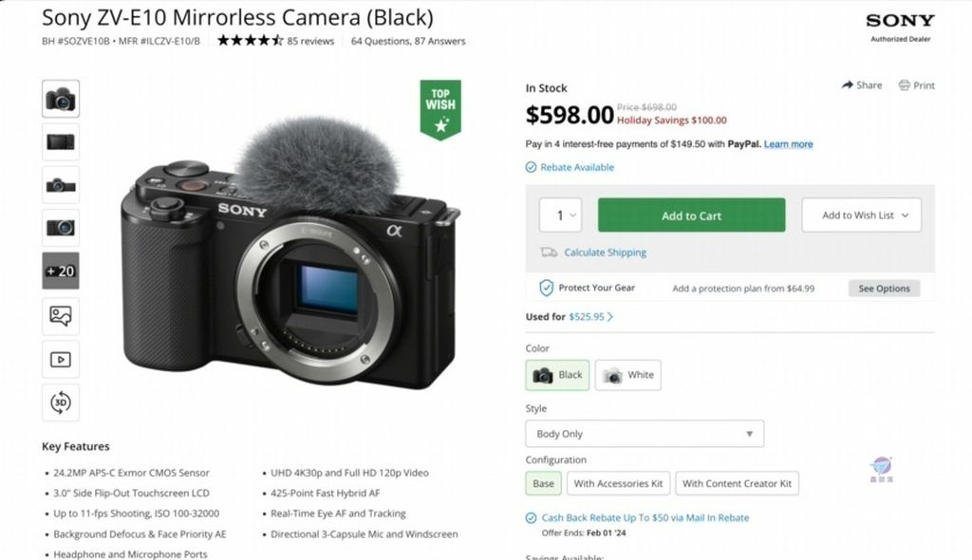Switch to the With Accessories Kit option
The height and width of the screenshot is (560, 972).
coord(618,483)
